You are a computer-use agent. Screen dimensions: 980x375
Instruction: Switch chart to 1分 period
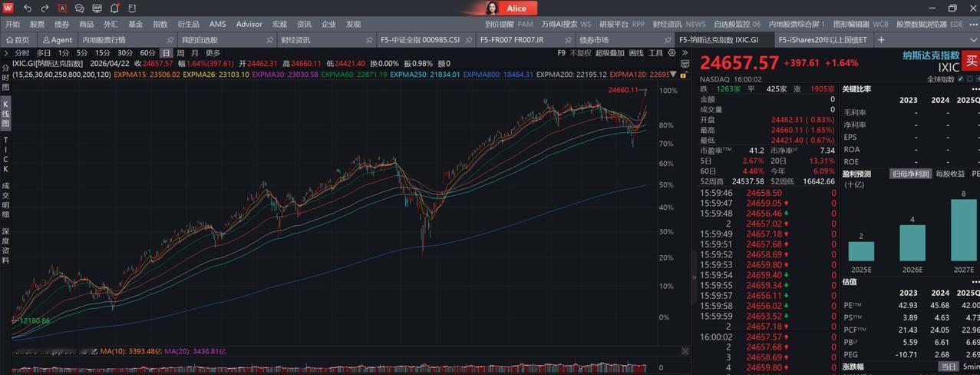coord(64,53)
